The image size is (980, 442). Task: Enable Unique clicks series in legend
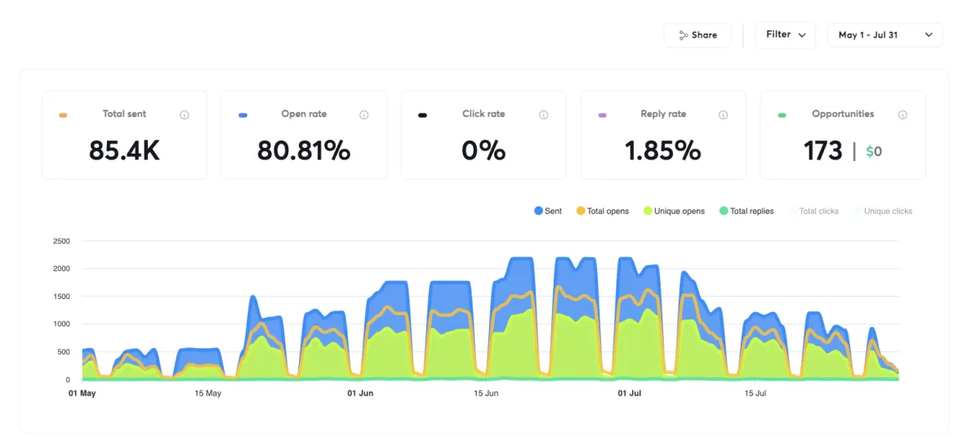[x=883, y=211]
